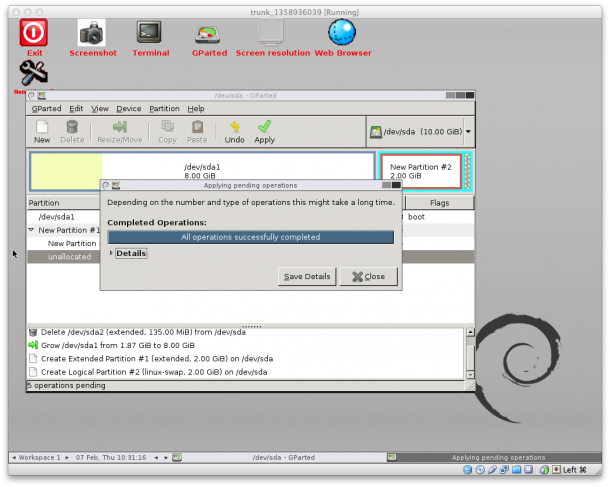Launch the Terminal desktop icon

(149, 32)
